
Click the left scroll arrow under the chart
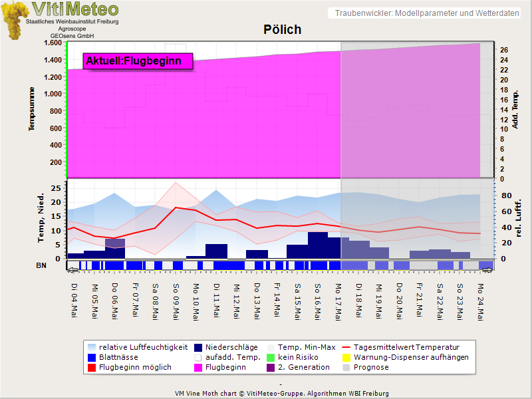72,269
